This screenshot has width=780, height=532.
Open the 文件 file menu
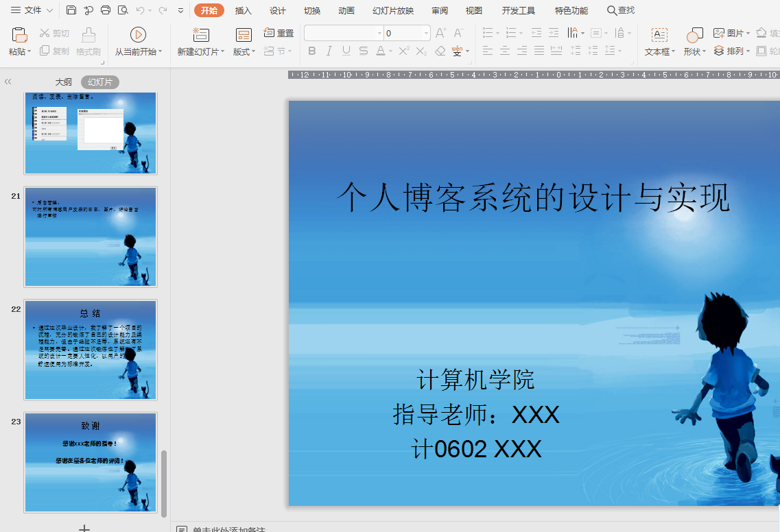tap(32, 10)
